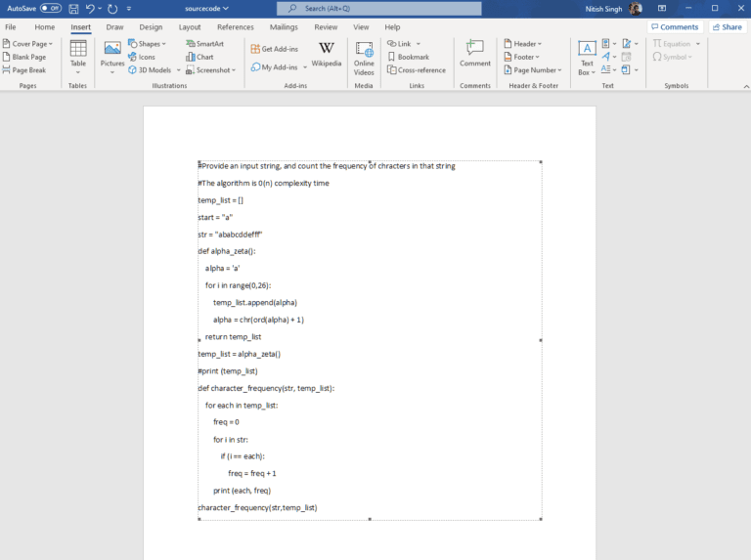Screen dimensions: 751x560
Task: Open the Wikipedia add-in
Action: click(327, 55)
